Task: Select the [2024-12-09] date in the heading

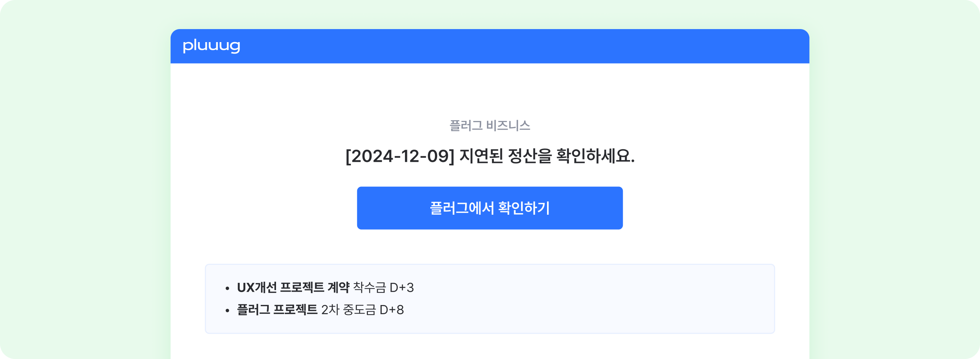Action: (400, 156)
